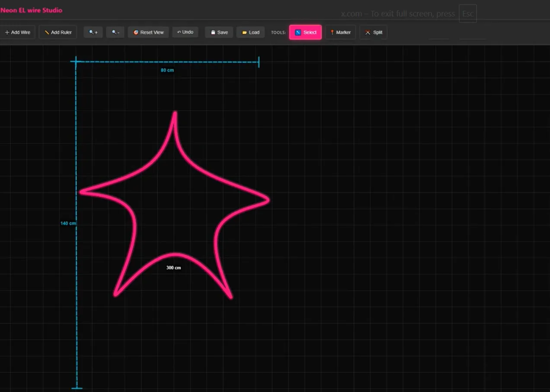
Task: Enable the Split tool
Action: [x=374, y=32]
